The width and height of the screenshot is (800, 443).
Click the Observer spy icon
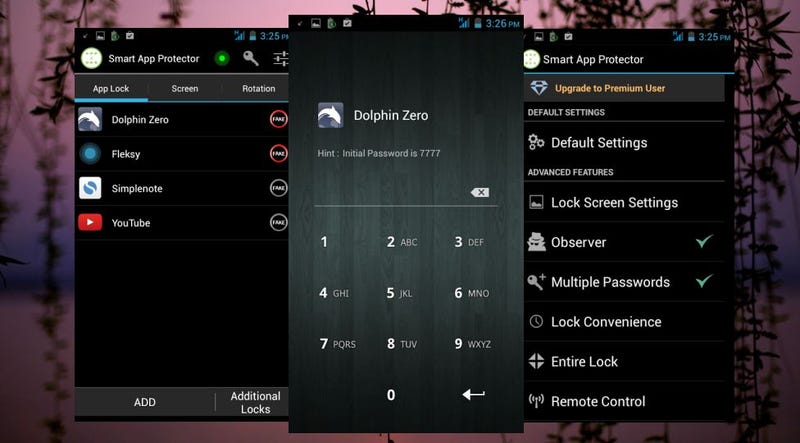tap(536, 242)
